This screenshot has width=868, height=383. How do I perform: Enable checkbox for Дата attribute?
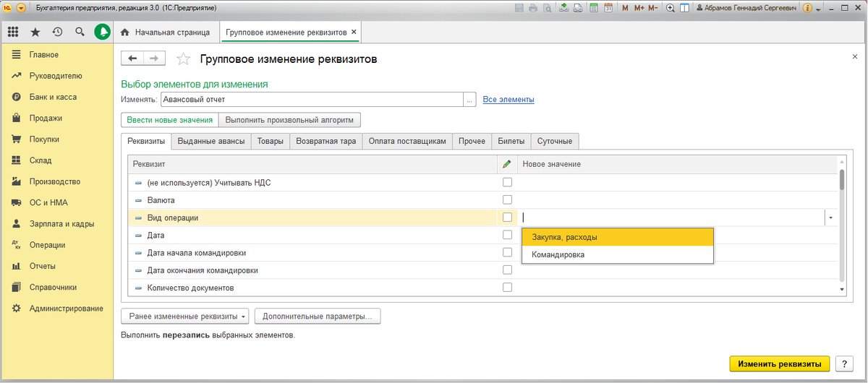click(507, 235)
